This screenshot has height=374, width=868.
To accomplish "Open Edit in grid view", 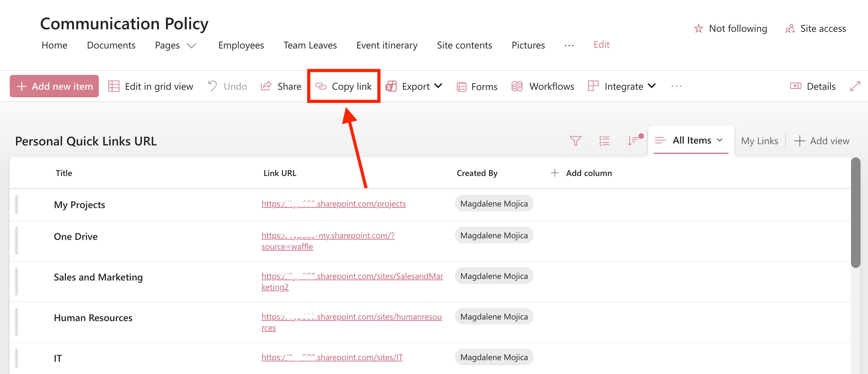I will point(151,86).
